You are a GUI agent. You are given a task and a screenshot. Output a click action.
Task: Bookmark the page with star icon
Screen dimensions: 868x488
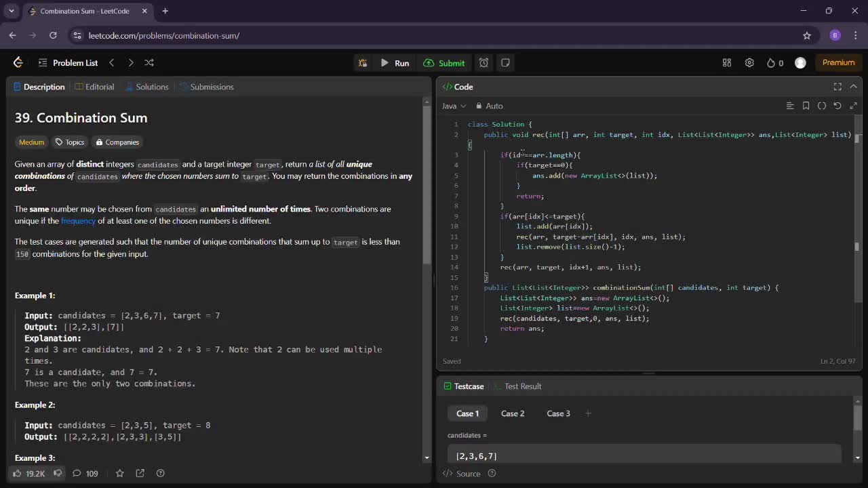807,35
